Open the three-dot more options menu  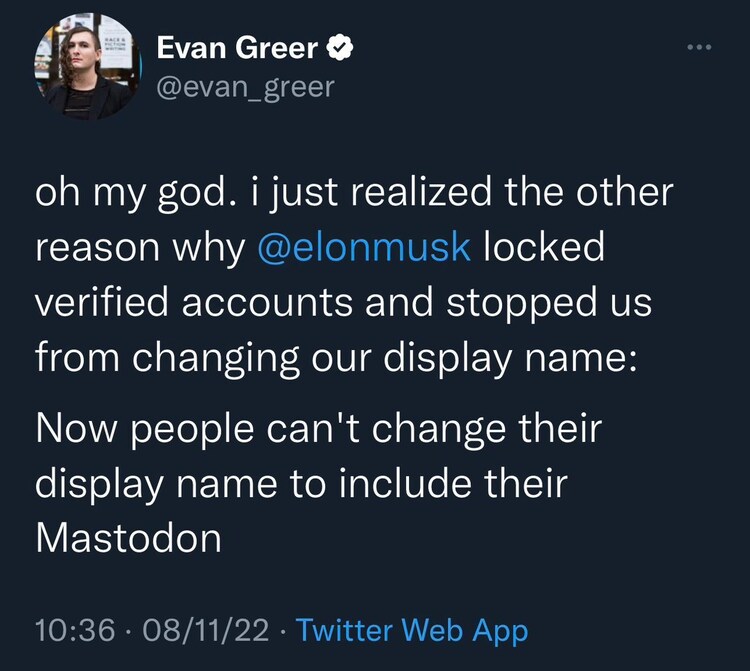coord(699,48)
